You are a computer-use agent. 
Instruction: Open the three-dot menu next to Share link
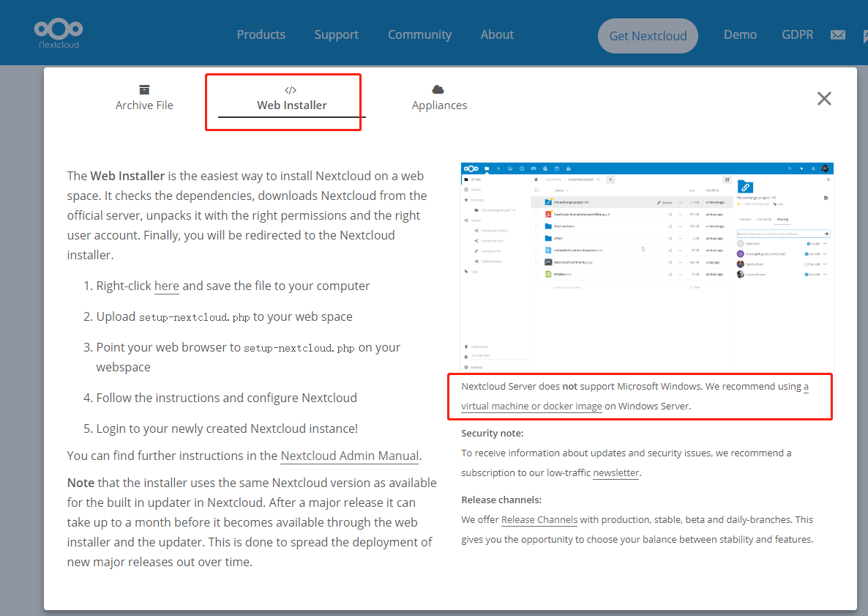point(826,244)
